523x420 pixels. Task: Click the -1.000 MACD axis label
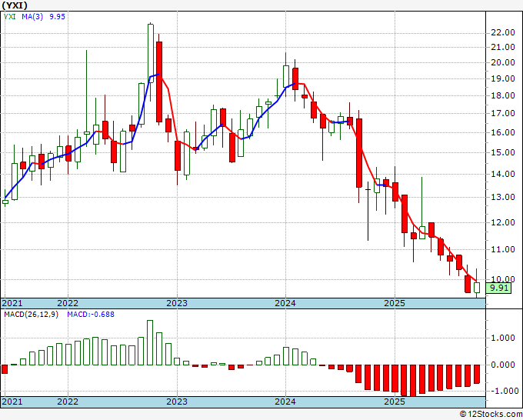(501, 391)
